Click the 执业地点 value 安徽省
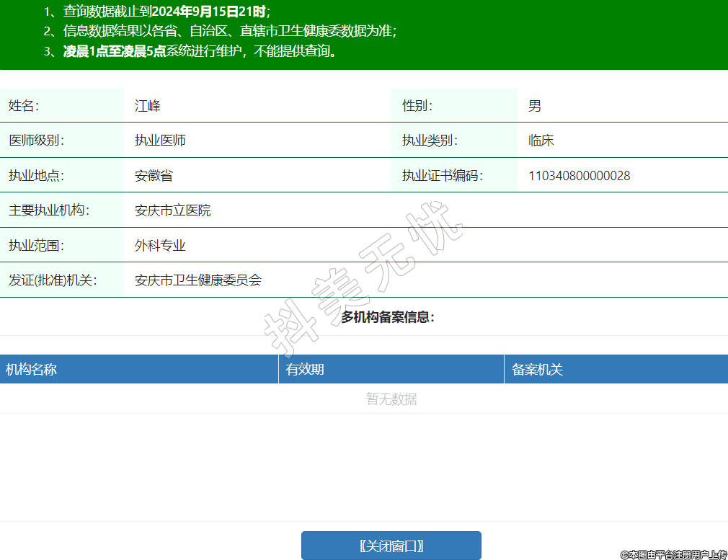 coord(154,175)
